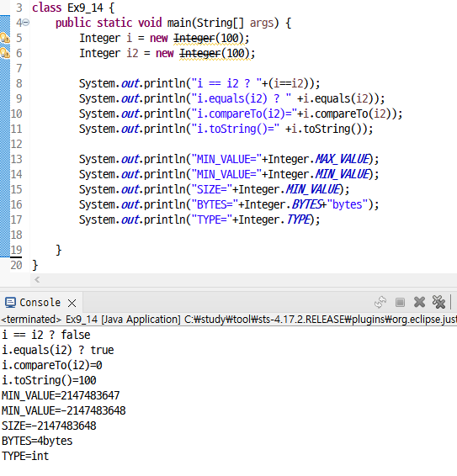The width and height of the screenshot is (457, 476).
Task: Click console output 'i.toString()=100'
Action: (49, 380)
